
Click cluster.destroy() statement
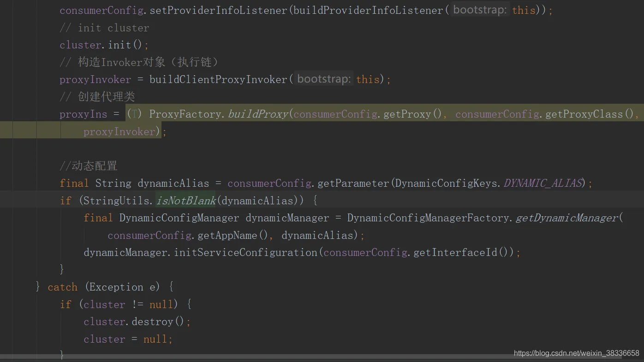coord(137,321)
